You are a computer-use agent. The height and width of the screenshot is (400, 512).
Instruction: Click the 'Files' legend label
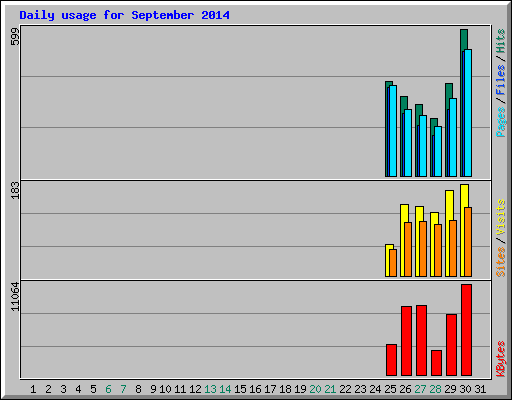(501, 80)
